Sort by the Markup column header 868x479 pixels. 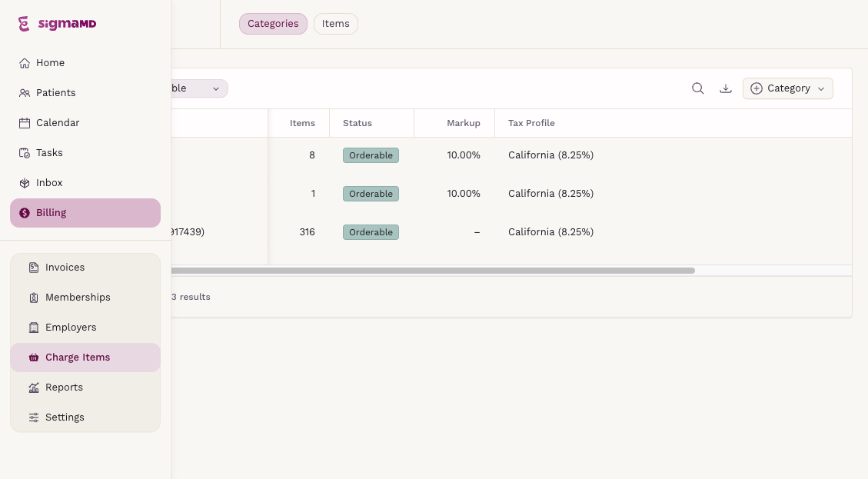pyautogui.click(x=464, y=124)
